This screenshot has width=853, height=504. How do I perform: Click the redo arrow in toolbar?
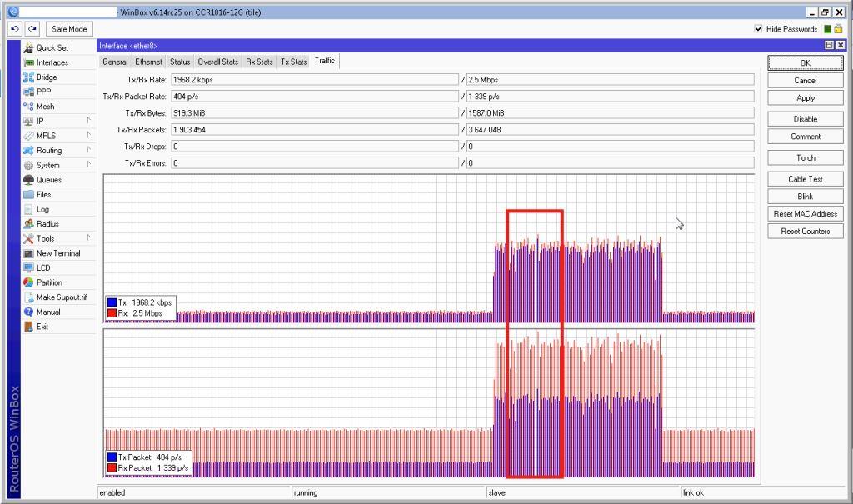[32, 29]
